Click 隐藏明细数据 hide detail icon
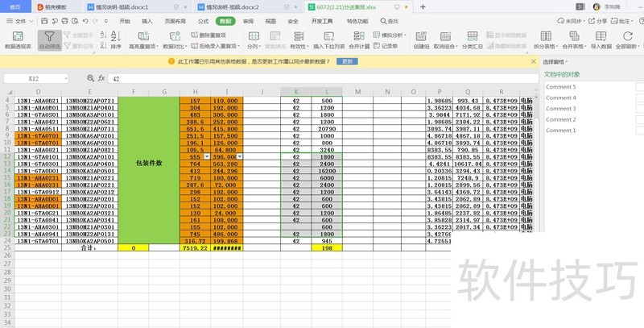The width and height of the screenshot is (644, 328). (490, 46)
